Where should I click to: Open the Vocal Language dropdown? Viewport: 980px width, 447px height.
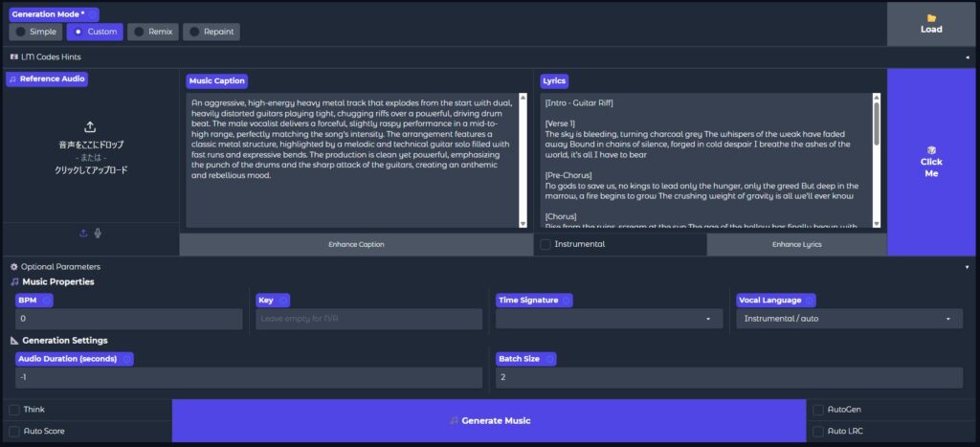point(850,318)
